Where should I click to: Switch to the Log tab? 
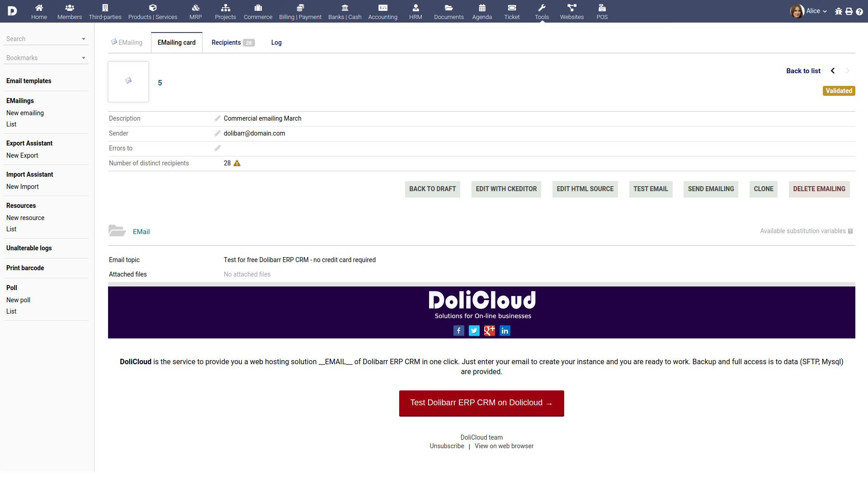(275, 42)
